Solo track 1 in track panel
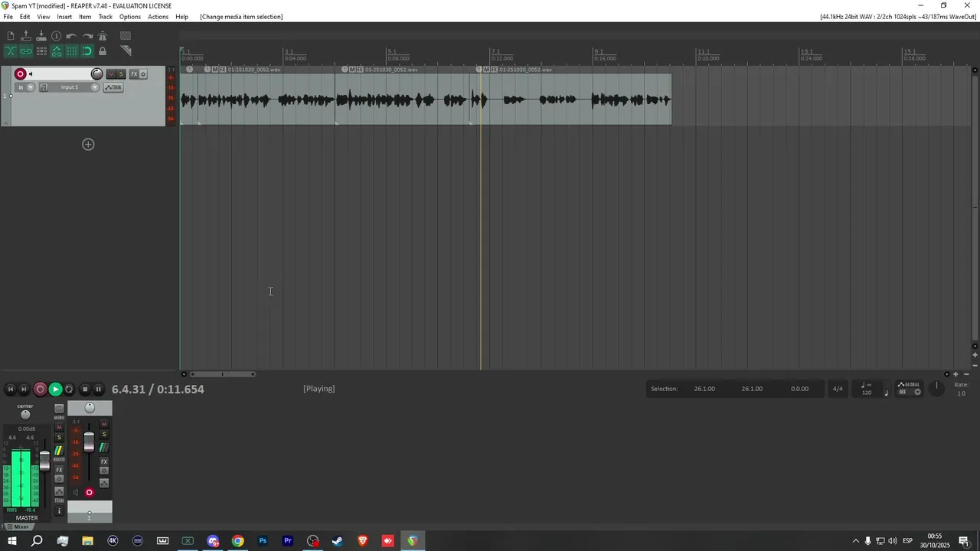 coord(121,74)
